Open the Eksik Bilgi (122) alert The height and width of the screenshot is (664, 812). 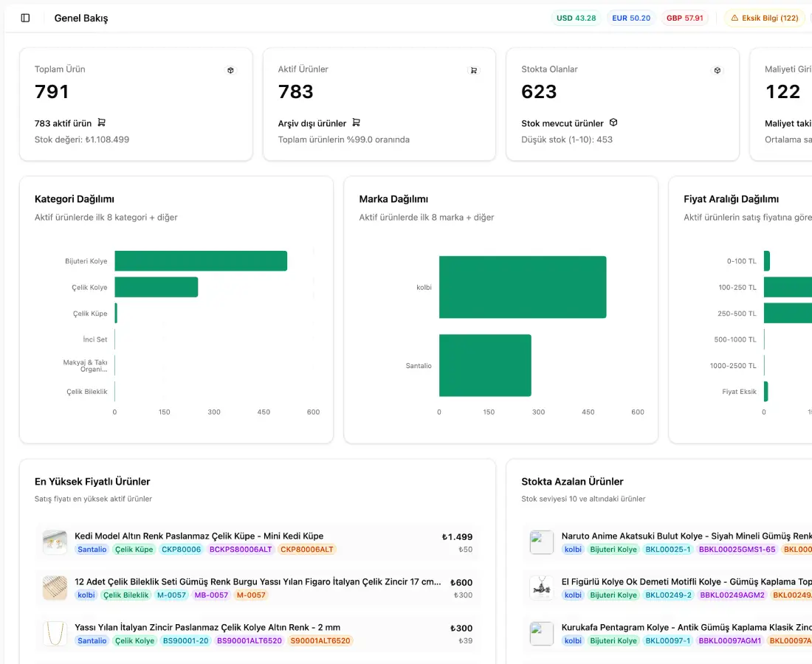pyautogui.click(x=764, y=18)
